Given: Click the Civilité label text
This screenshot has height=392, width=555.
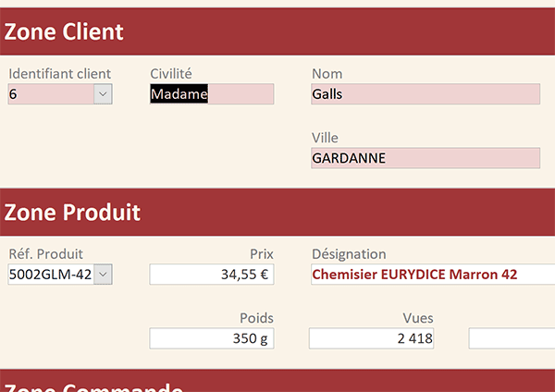Looking at the screenshot, I should coord(171,74).
